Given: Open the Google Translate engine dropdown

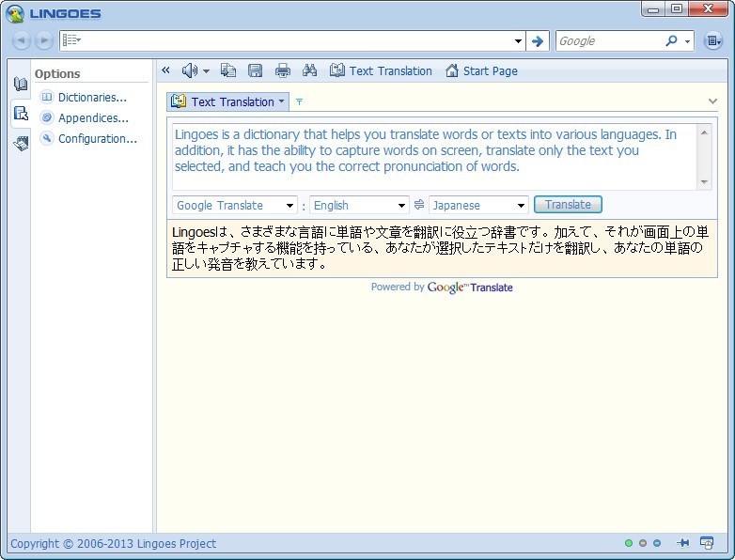Looking at the screenshot, I should (x=235, y=205).
